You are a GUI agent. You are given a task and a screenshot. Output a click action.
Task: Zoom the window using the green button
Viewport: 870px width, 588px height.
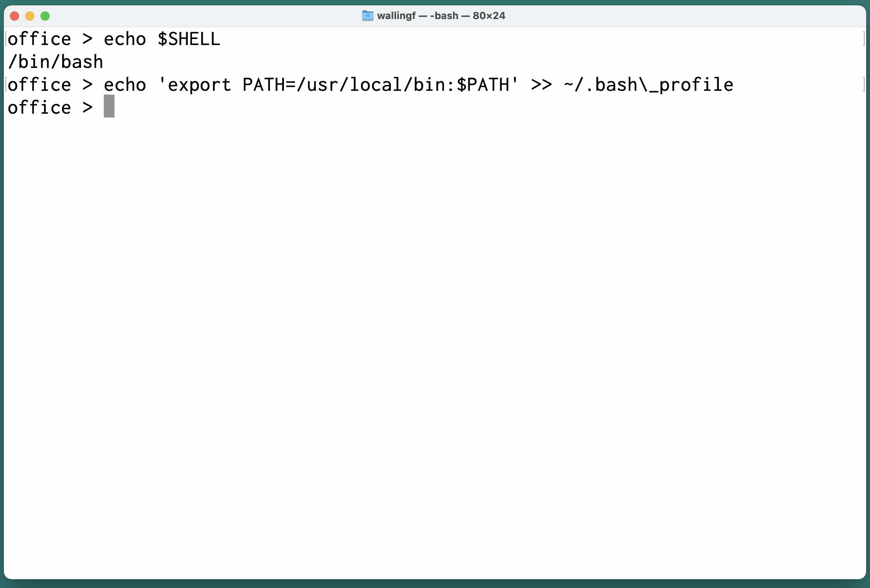click(45, 16)
